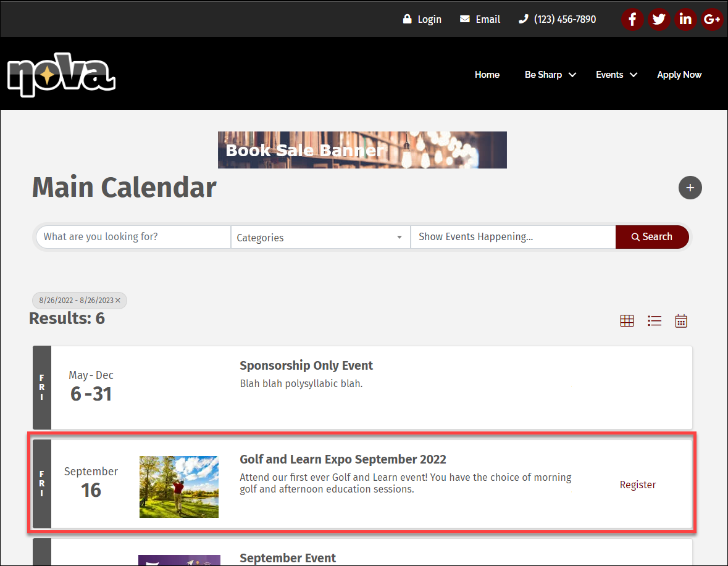Open the LinkedIn social icon
728x566 pixels.
click(685, 19)
